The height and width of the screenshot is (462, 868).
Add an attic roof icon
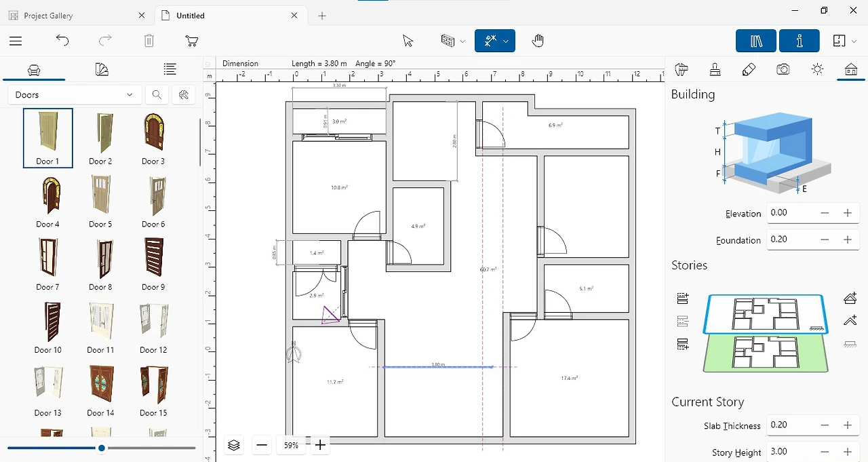[850, 321]
